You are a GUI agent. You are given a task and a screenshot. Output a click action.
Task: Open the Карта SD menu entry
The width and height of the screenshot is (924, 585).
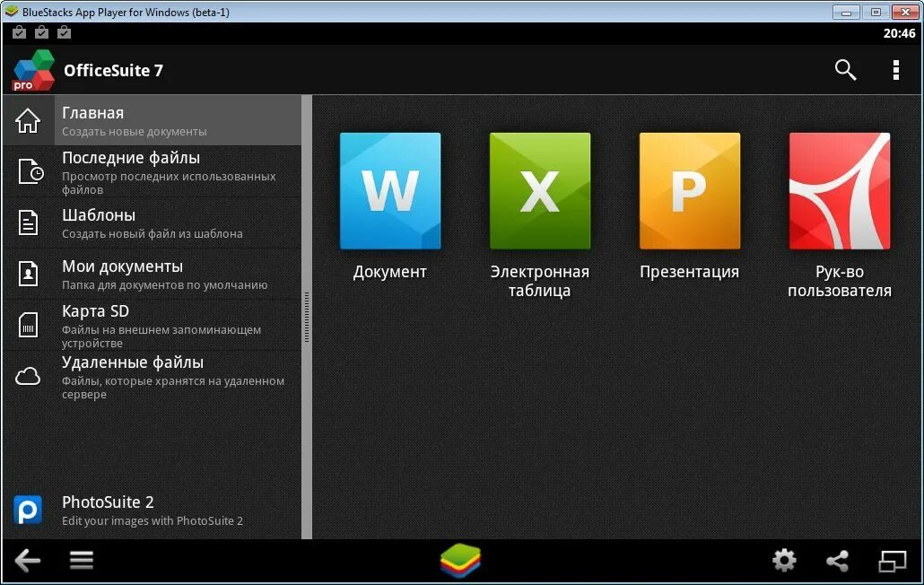click(152, 325)
